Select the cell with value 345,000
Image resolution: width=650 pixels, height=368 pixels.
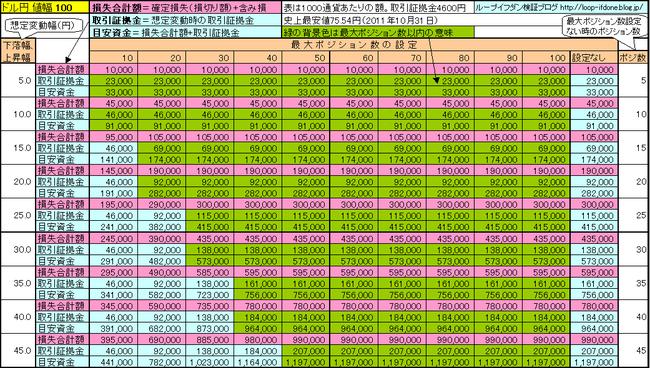(x=114, y=306)
